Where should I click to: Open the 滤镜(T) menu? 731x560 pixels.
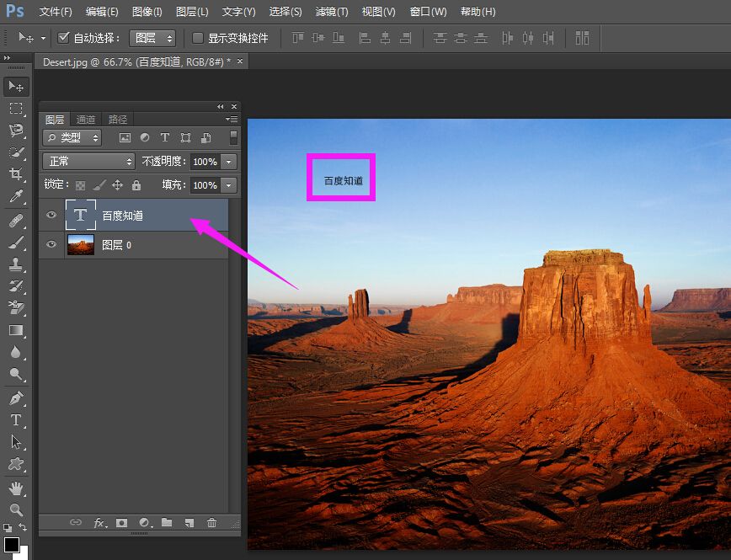331,12
